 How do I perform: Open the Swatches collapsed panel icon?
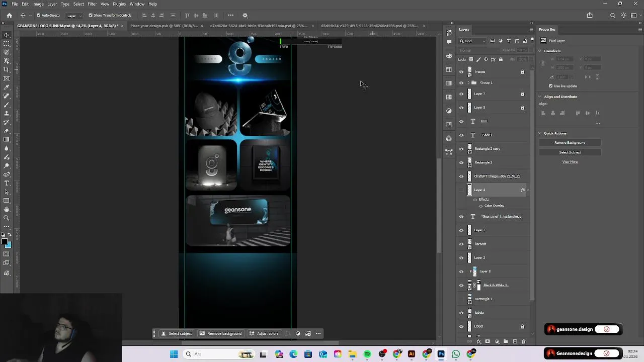tap(449, 69)
